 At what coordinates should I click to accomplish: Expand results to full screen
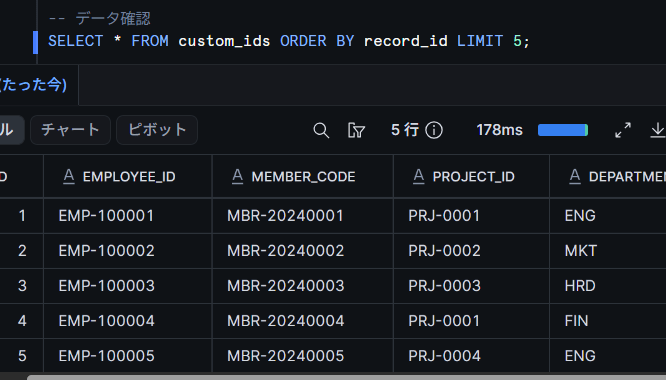pos(623,130)
